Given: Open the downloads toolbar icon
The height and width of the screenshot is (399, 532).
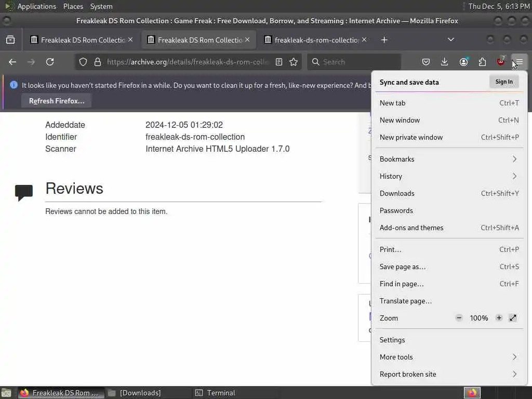Looking at the screenshot, I should [x=445, y=62].
